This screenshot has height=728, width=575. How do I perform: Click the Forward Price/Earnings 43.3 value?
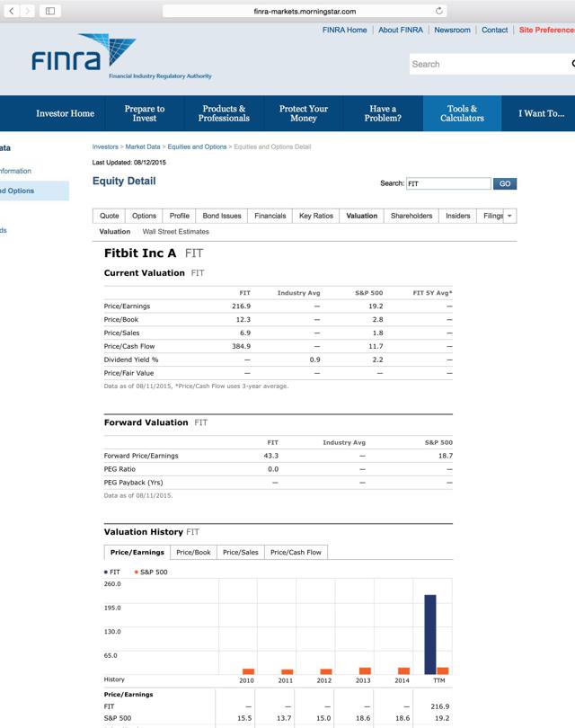271,456
